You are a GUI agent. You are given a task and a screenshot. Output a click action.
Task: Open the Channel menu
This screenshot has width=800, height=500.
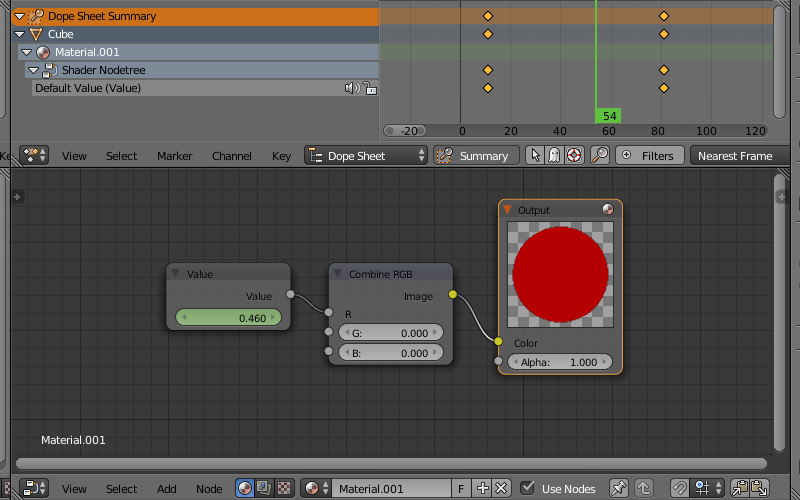(x=232, y=156)
